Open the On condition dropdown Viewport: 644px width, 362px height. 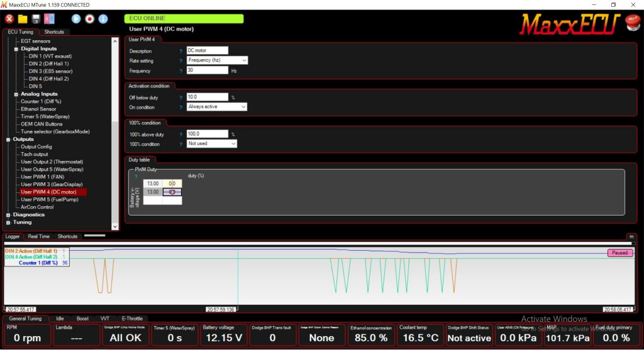point(216,107)
